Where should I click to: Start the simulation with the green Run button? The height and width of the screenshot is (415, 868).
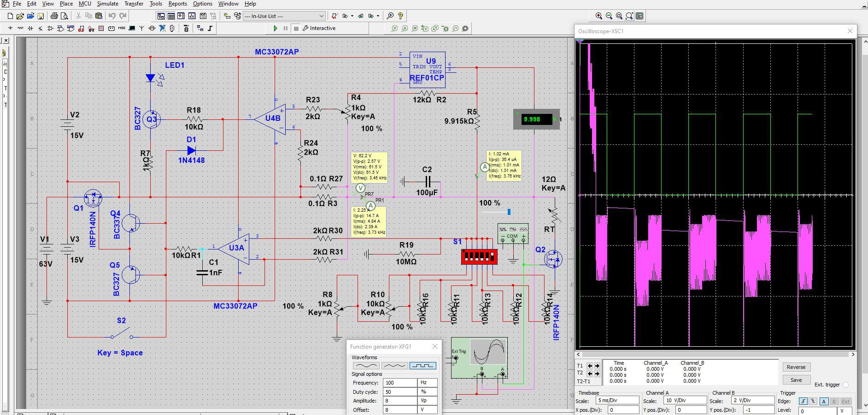point(276,28)
